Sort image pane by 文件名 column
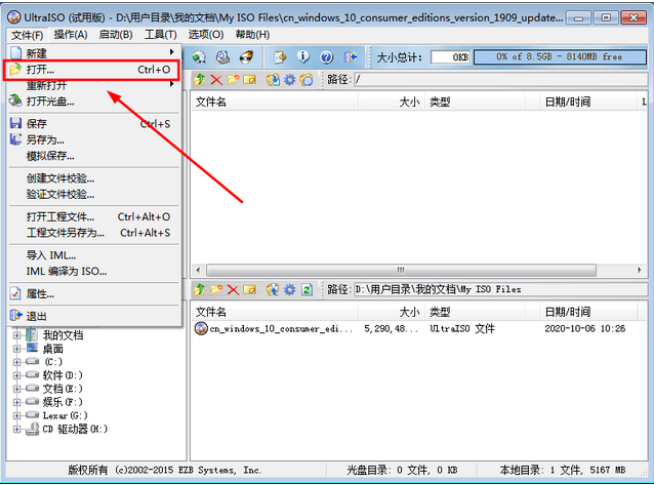The image size is (654, 485). 274,102
